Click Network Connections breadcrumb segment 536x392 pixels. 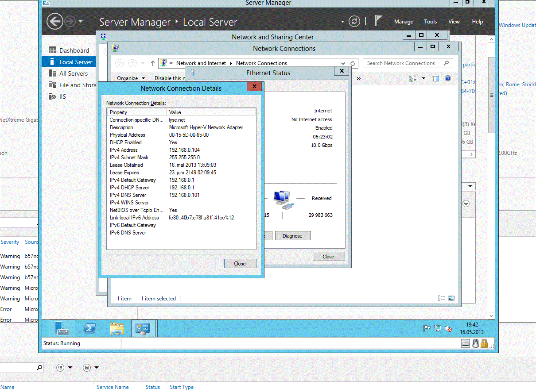tap(261, 63)
